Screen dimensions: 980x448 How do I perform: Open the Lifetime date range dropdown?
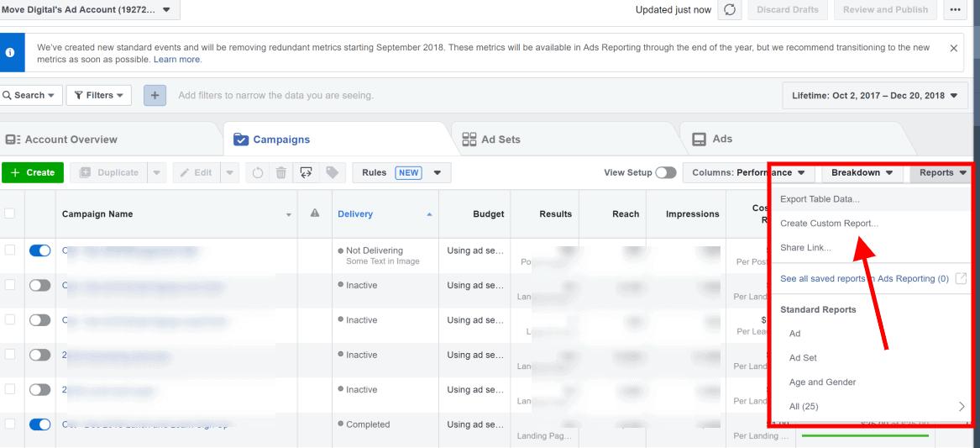[875, 96]
